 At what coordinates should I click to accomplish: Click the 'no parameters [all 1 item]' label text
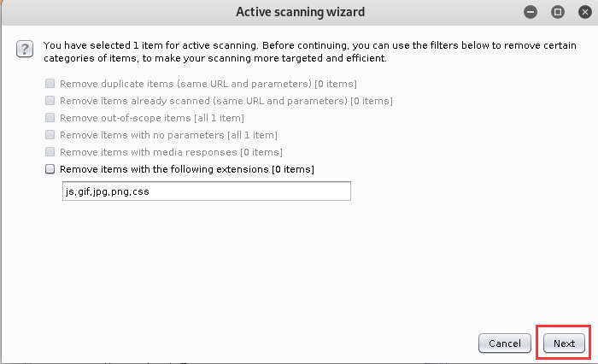pos(214,135)
